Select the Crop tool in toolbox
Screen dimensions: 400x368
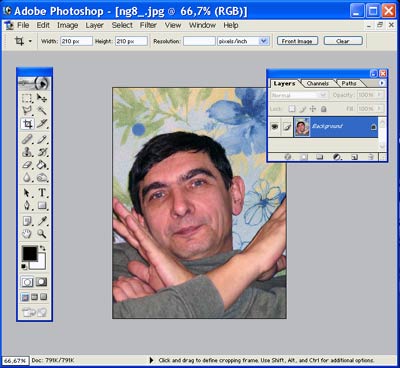click(x=27, y=124)
